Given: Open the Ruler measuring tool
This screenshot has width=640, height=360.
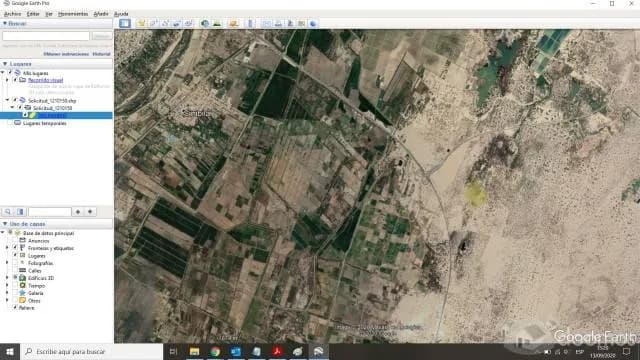Looking at the screenshot, I should pyautogui.click(x=250, y=23).
